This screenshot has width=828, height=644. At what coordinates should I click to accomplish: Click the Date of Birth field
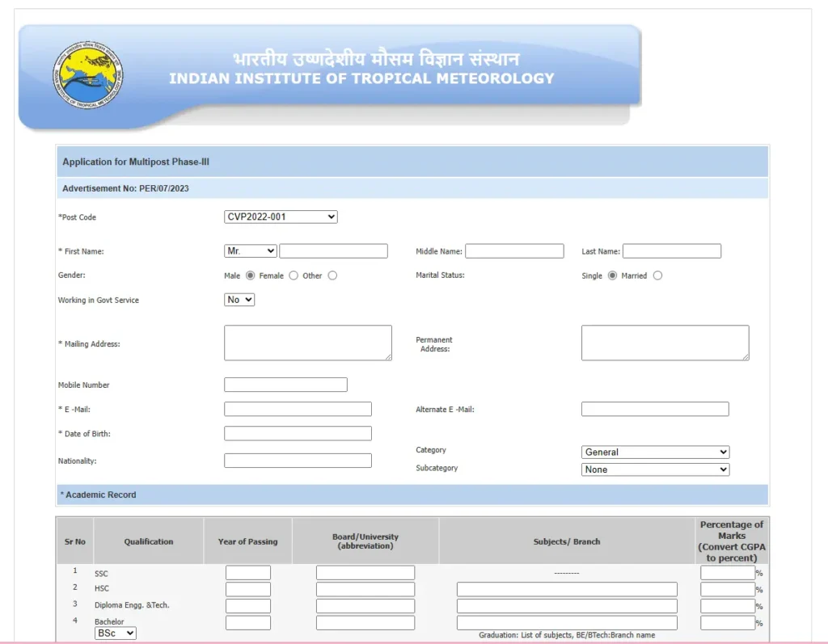click(x=298, y=434)
